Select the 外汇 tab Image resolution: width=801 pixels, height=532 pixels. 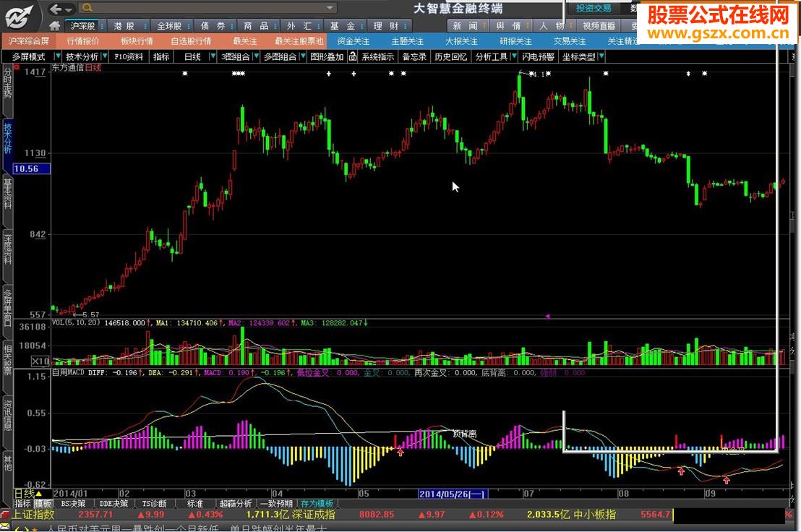[299, 25]
